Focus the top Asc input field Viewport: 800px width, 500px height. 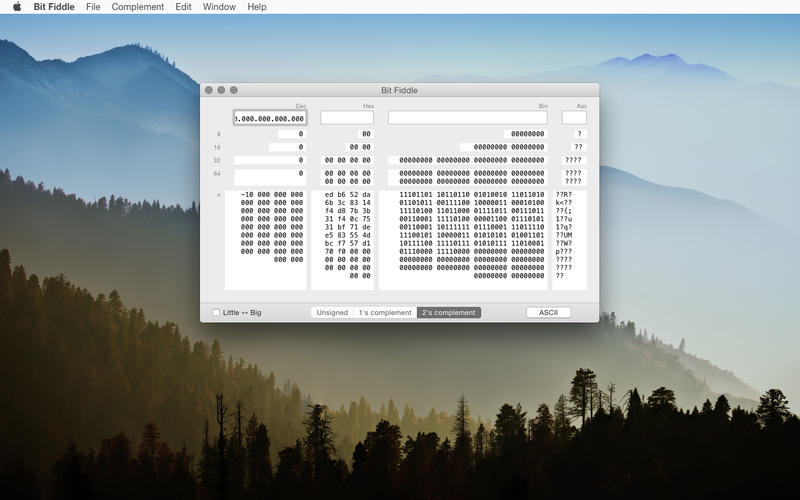(x=574, y=117)
